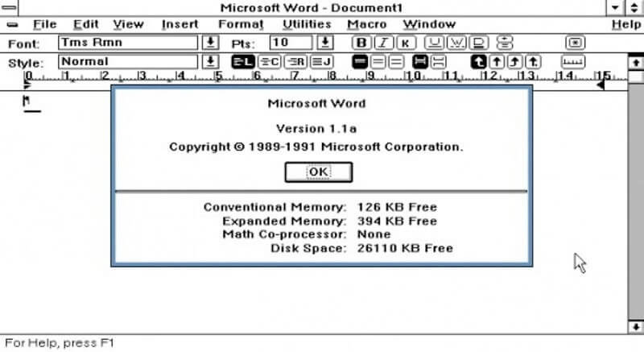Toggle Small Caps (K) formatting
The height and width of the screenshot is (352, 644).
406,43
